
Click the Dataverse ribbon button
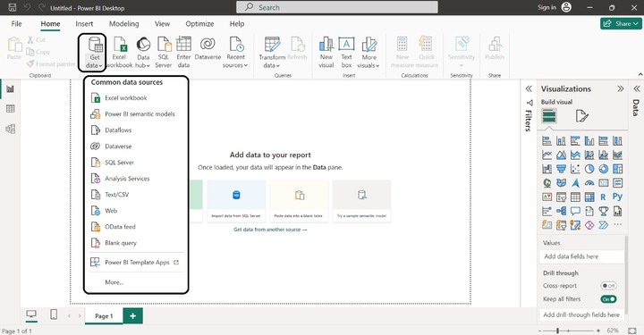(x=208, y=49)
